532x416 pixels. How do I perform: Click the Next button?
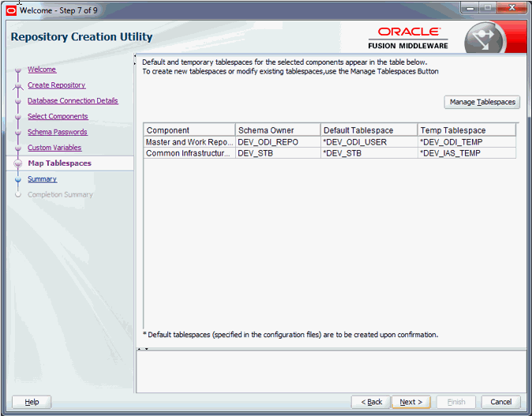click(411, 402)
